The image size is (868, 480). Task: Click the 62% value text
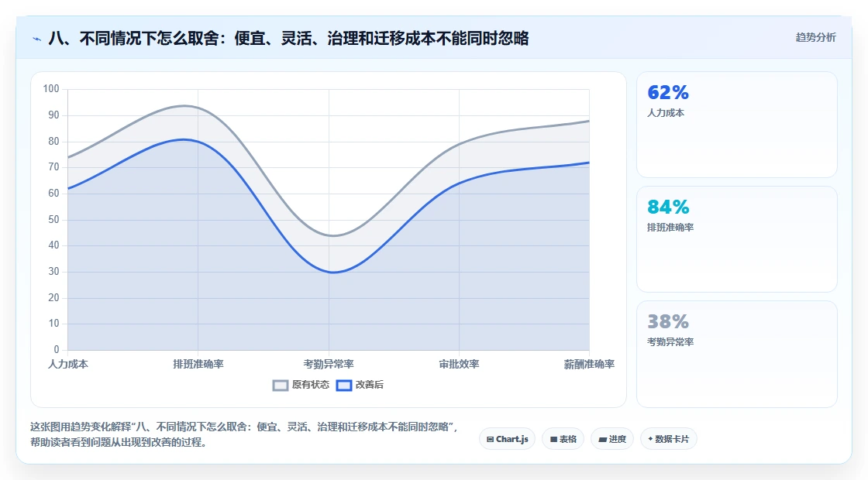tap(668, 92)
